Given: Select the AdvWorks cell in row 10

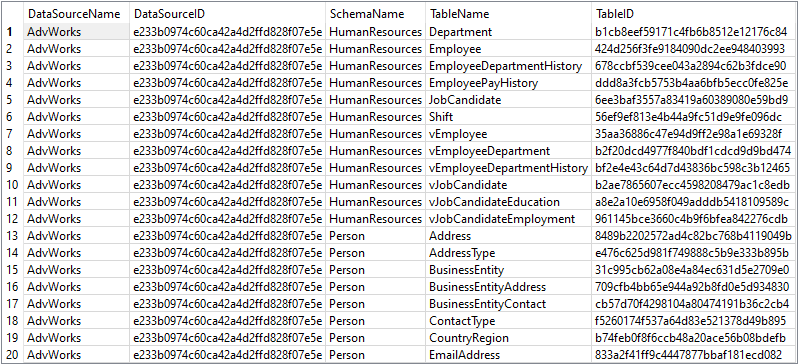Looking at the screenshot, I should point(76,185).
